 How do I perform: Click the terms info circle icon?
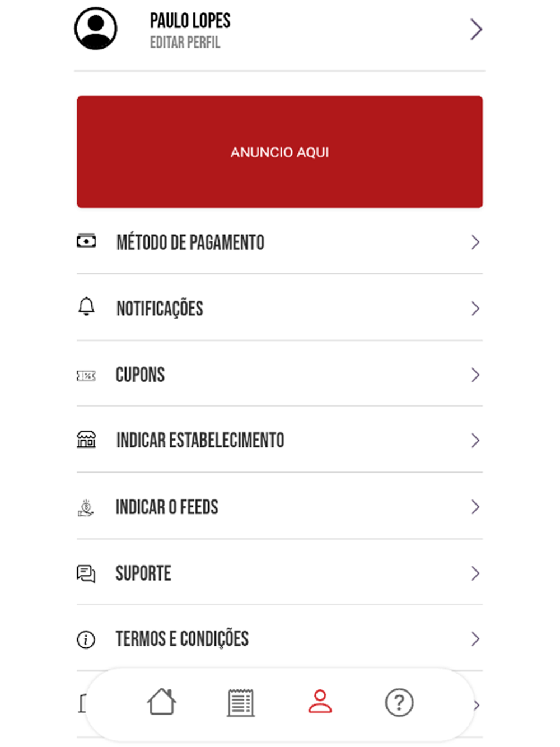pos(86,639)
